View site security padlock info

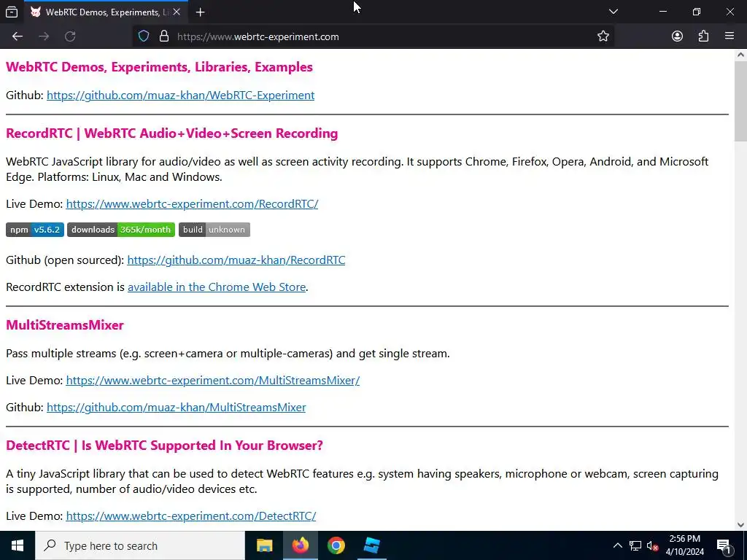click(x=164, y=36)
